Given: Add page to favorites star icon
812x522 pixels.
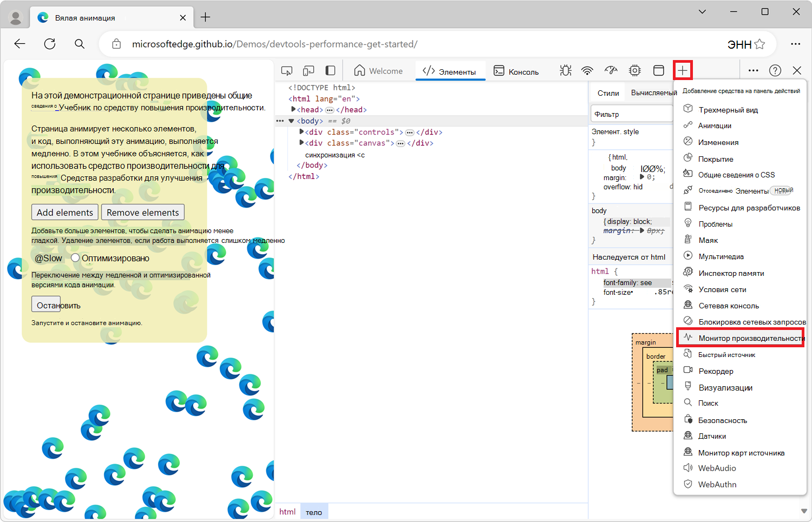Looking at the screenshot, I should pos(760,44).
